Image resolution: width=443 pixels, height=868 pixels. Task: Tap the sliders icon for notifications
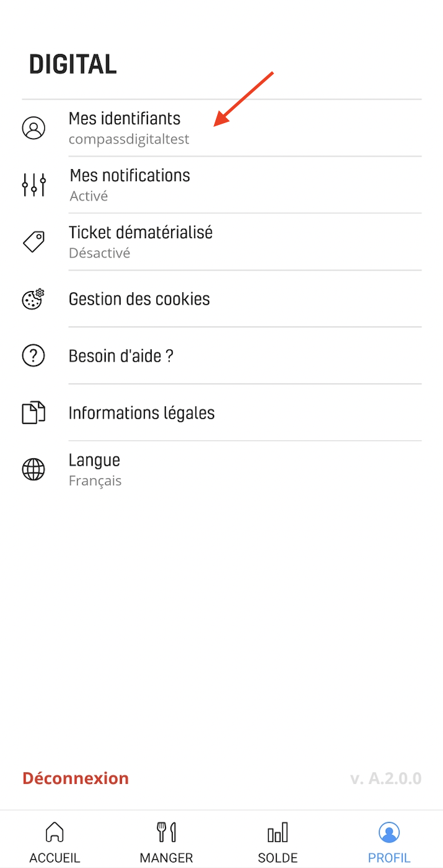click(34, 185)
